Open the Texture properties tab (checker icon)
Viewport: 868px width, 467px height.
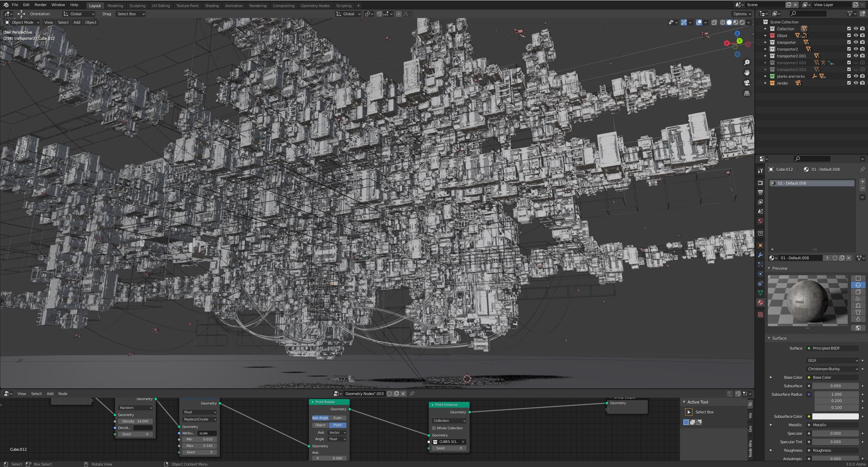coord(760,315)
